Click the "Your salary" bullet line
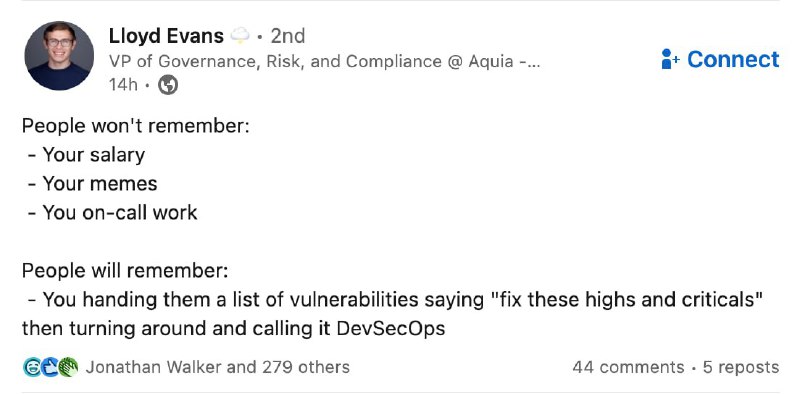This screenshot has width=800, height=394. 87,155
